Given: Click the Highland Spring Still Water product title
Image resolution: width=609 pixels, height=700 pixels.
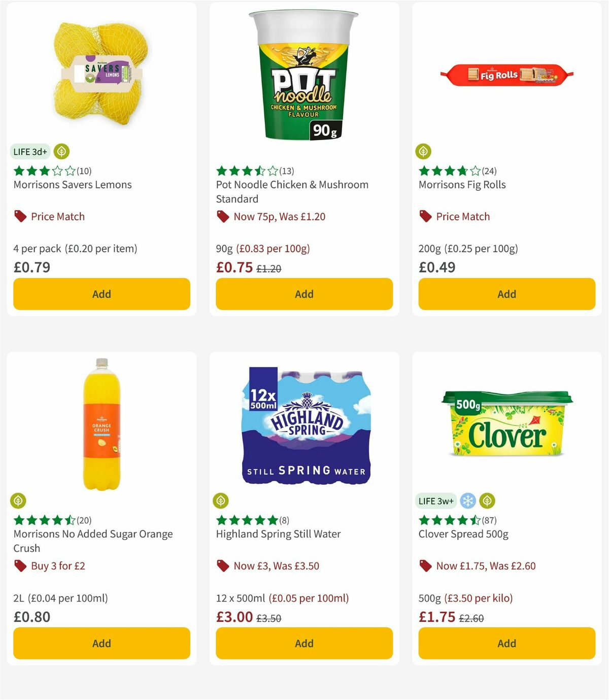Looking at the screenshot, I should coord(278,534).
